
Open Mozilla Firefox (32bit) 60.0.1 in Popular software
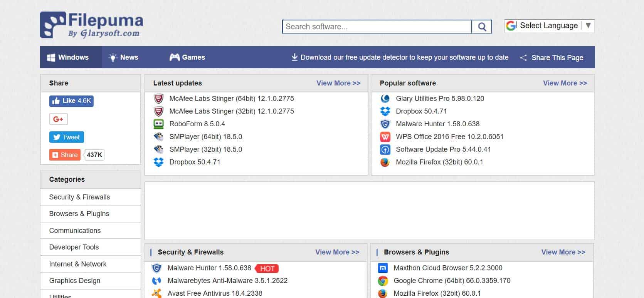pyautogui.click(x=439, y=162)
